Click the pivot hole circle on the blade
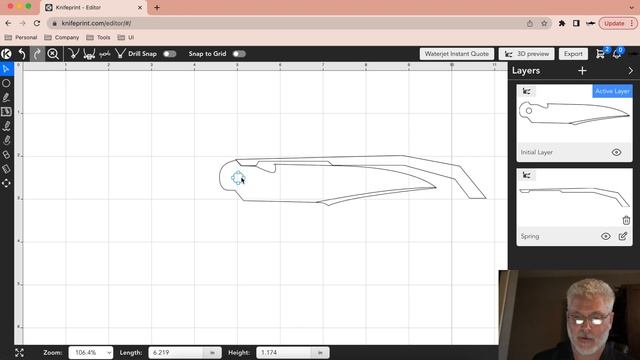 238,178
